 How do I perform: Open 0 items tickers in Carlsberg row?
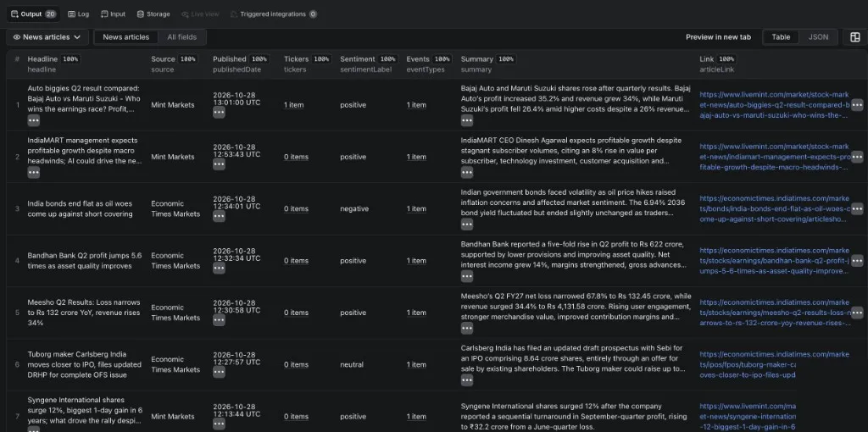coord(296,365)
